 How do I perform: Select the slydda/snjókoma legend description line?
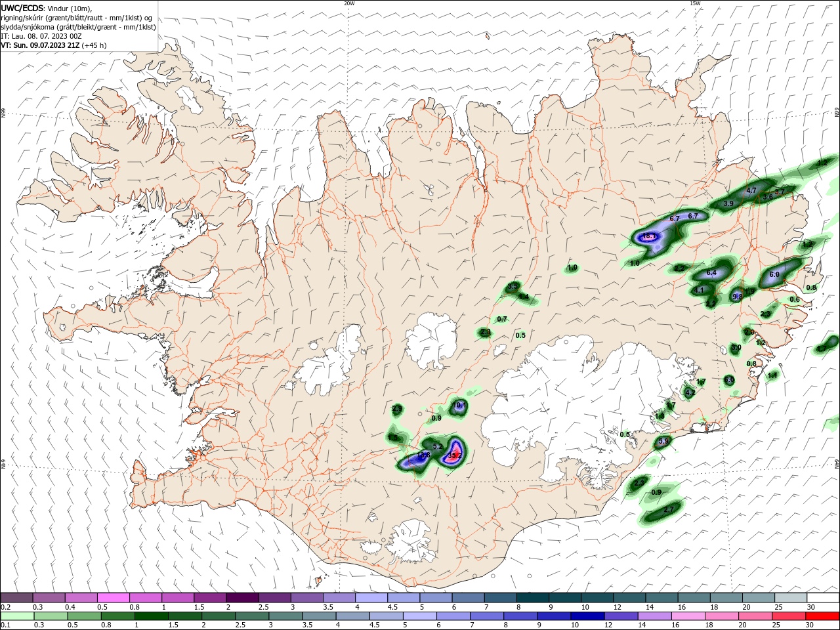point(79,27)
